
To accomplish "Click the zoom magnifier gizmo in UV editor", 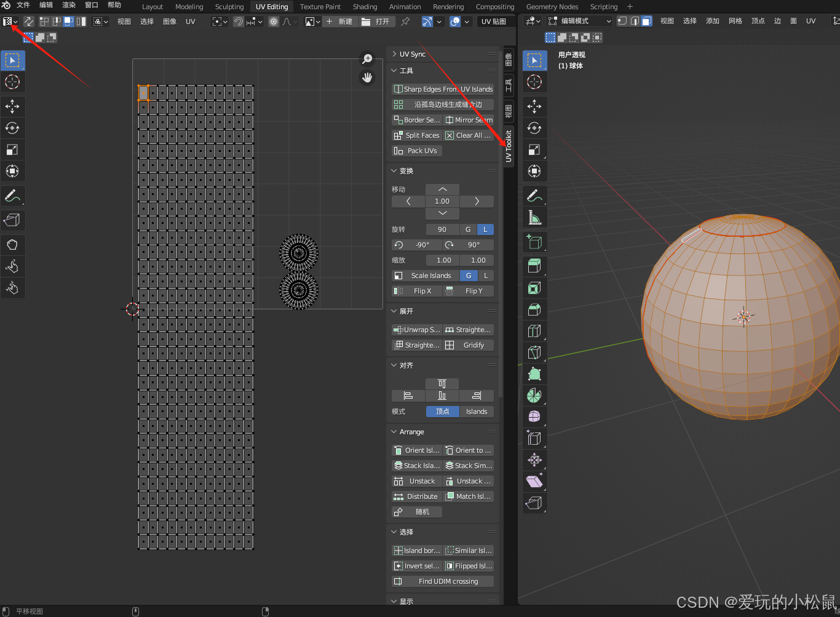I will [x=367, y=59].
